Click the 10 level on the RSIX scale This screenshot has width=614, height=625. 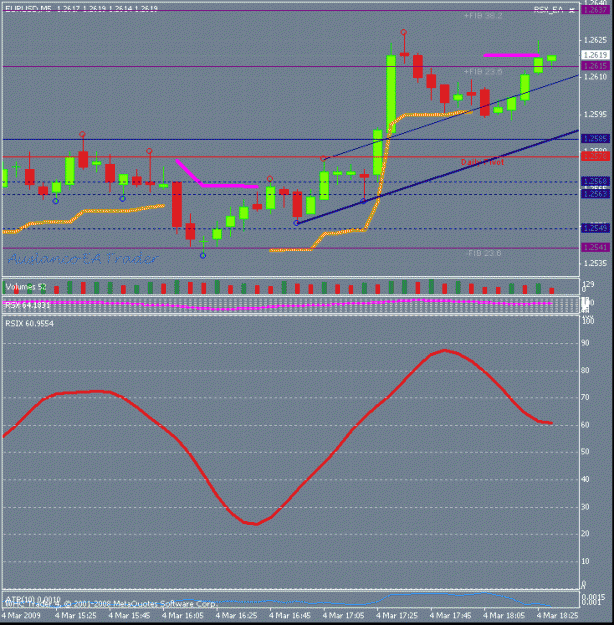[x=585, y=561]
